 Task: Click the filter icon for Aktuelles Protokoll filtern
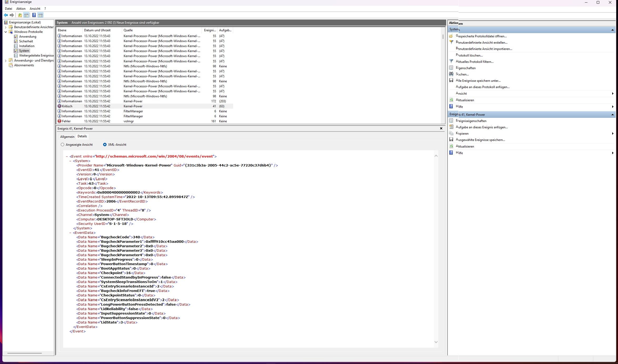pyautogui.click(x=451, y=62)
